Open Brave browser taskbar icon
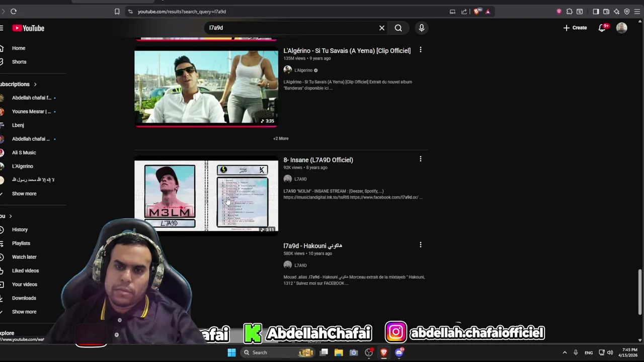This screenshot has width=644, height=362. pyautogui.click(x=384, y=352)
